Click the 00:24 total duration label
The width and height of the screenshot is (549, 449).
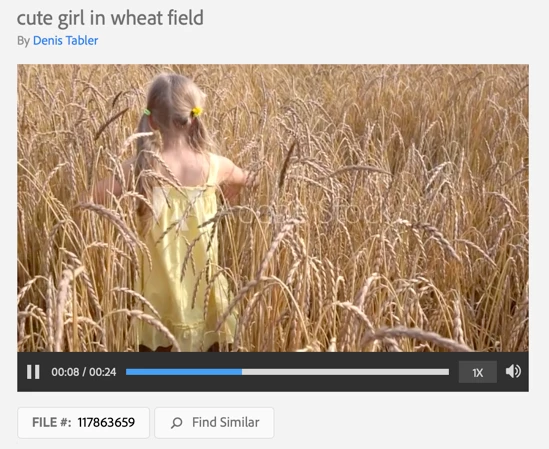point(103,372)
